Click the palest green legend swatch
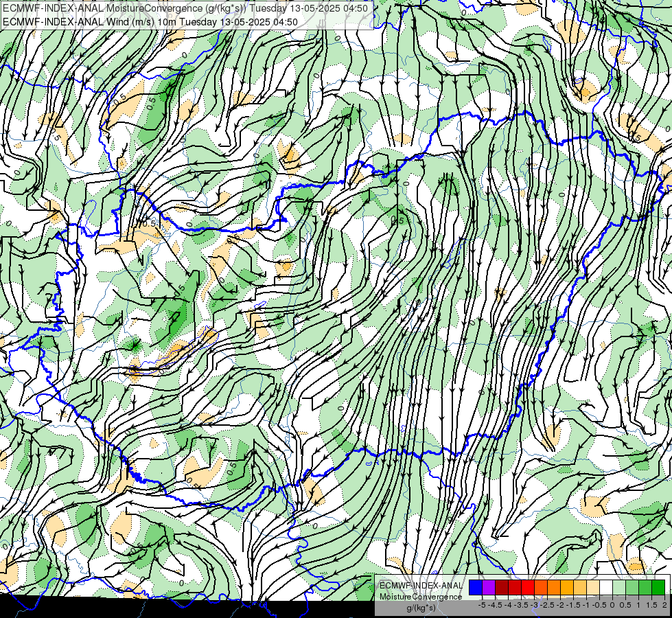 619,588
